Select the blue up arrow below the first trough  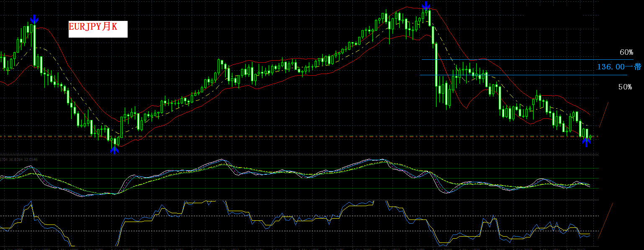click(115, 149)
